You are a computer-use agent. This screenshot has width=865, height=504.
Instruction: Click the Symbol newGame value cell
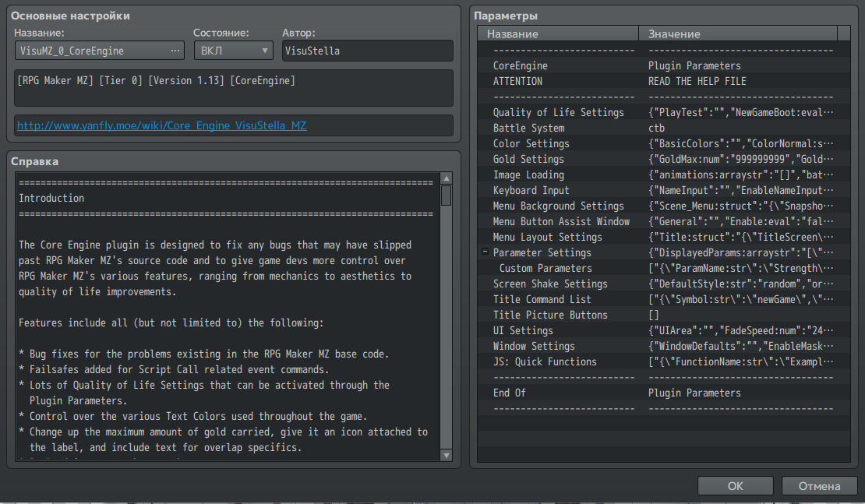pyautogui.click(x=740, y=299)
